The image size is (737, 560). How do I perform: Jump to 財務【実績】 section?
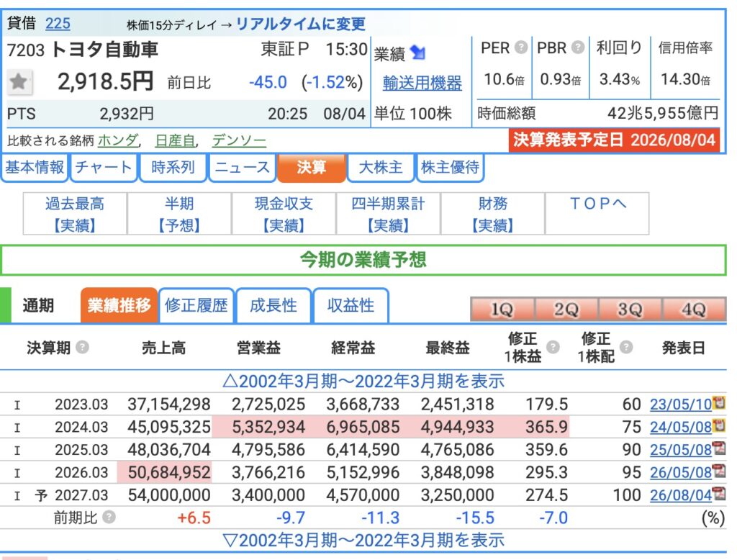point(492,214)
